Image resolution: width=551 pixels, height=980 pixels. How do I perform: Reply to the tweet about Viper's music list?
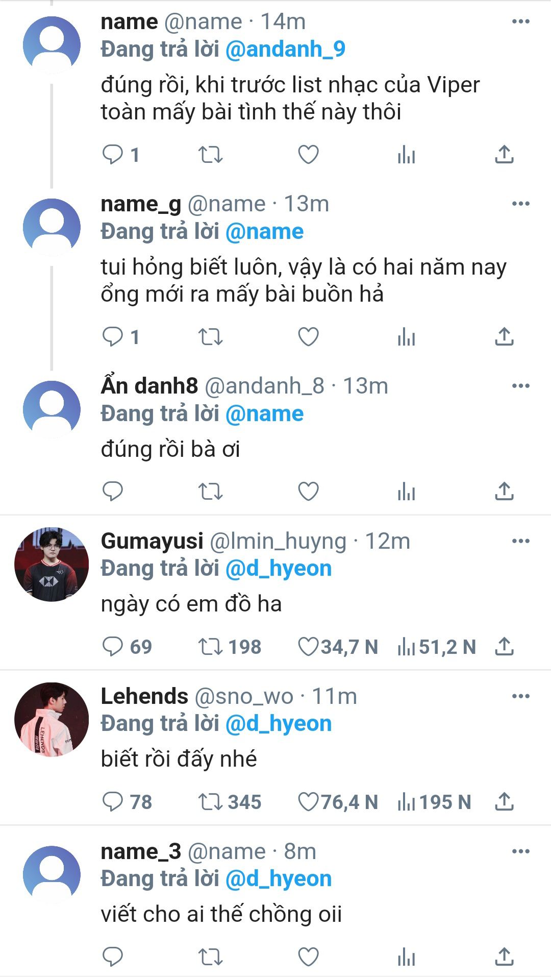click(x=113, y=154)
